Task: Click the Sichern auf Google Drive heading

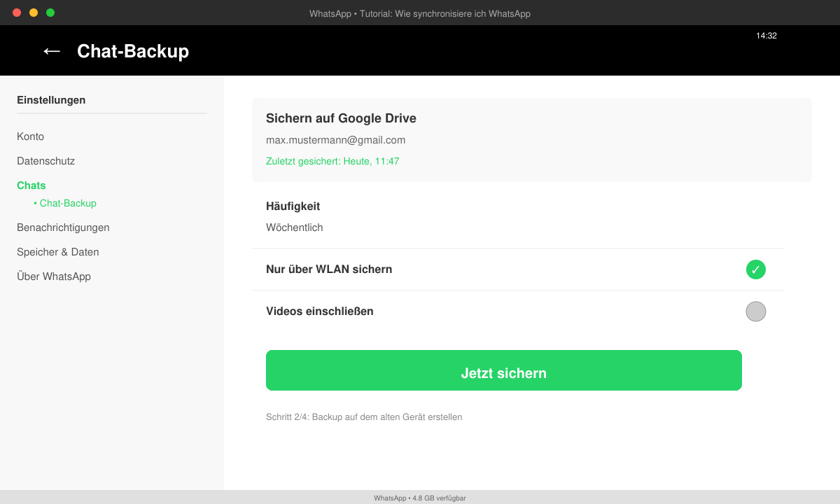Action: pos(341,118)
